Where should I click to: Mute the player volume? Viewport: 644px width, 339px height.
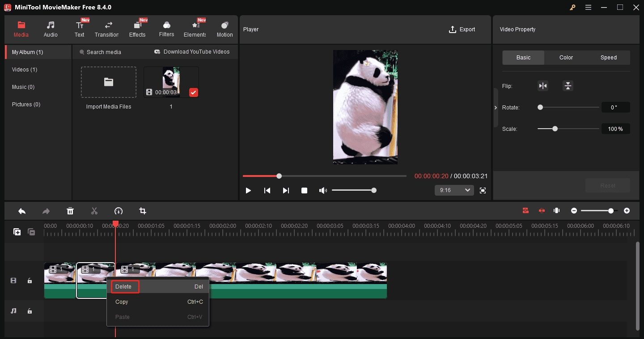coord(323,190)
